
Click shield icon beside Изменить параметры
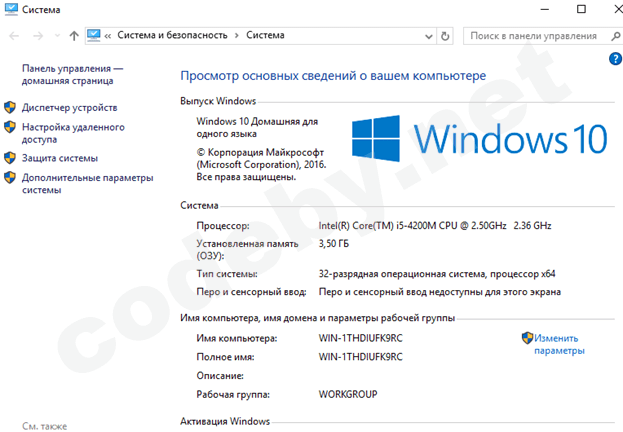point(527,338)
